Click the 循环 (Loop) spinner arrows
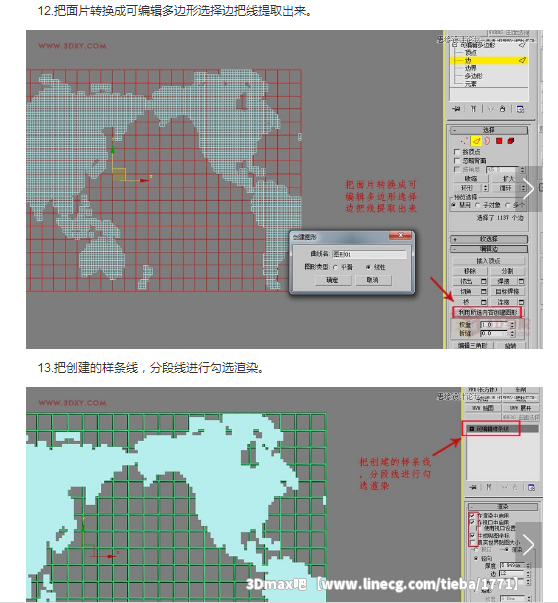The width and height of the screenshot is (558, 603). click(x=523, y=188)
